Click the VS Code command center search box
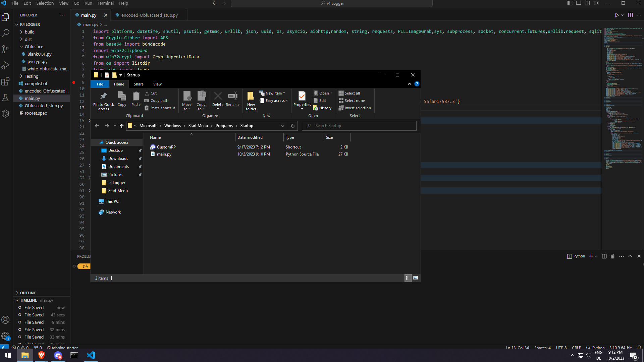This screenshot has height=362, width=644. tap(332, 3)
